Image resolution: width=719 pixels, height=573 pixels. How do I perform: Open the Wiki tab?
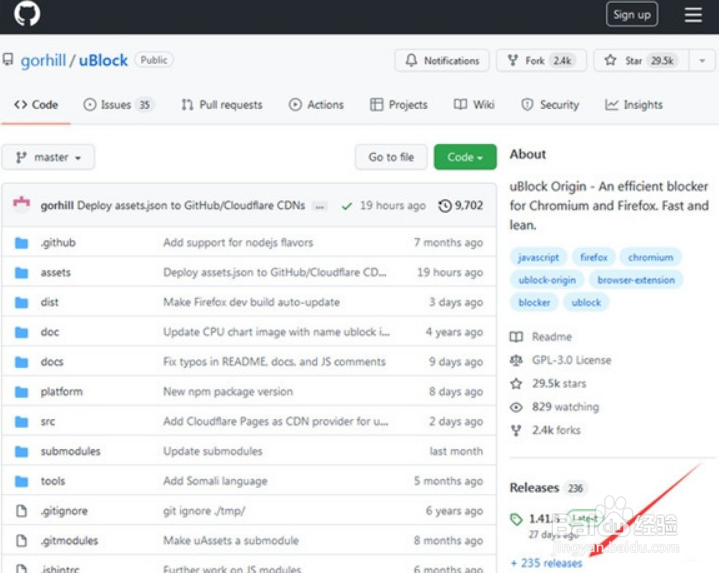coord(474,105)
